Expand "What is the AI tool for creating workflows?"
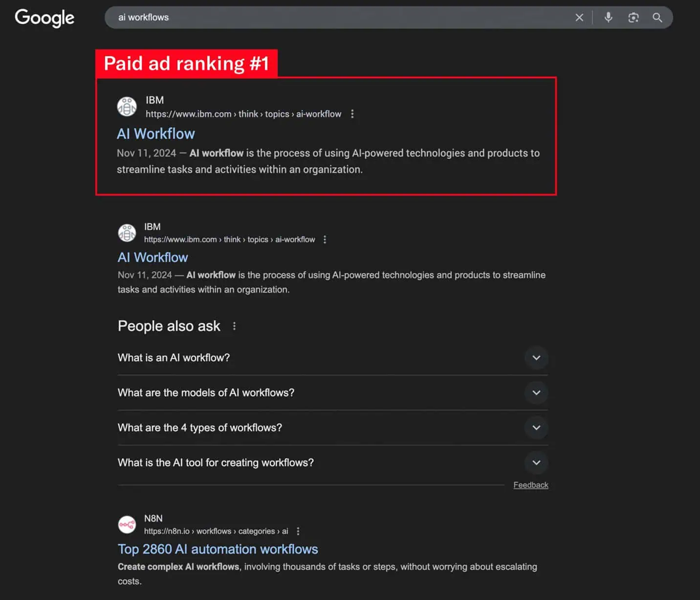This screenshot has width=700, height=600. pos(333,463)
